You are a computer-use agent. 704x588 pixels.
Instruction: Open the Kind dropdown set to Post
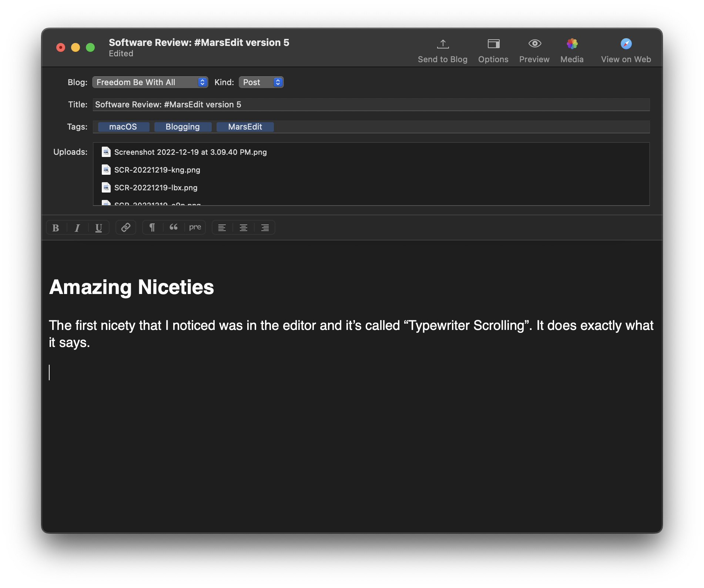pos(261,82)
